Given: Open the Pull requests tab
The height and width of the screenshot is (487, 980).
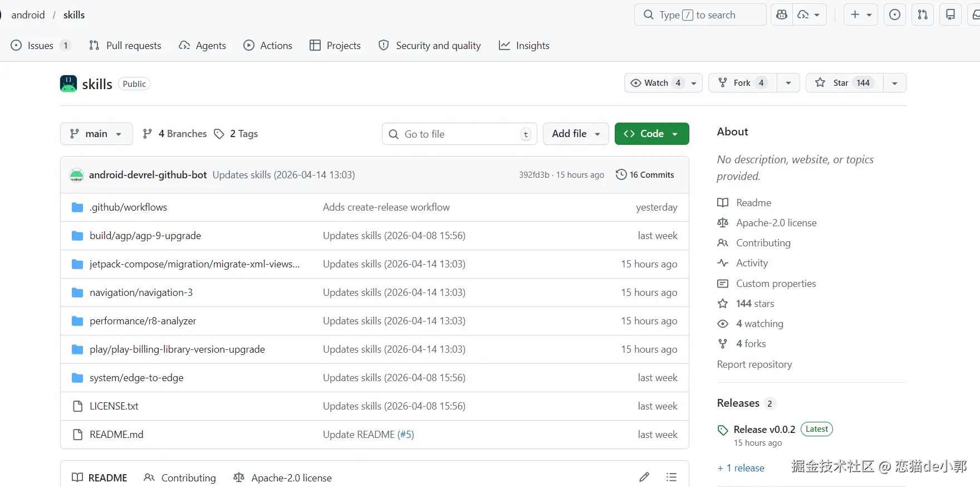Looking at the screenshot, I should point(125,46).
